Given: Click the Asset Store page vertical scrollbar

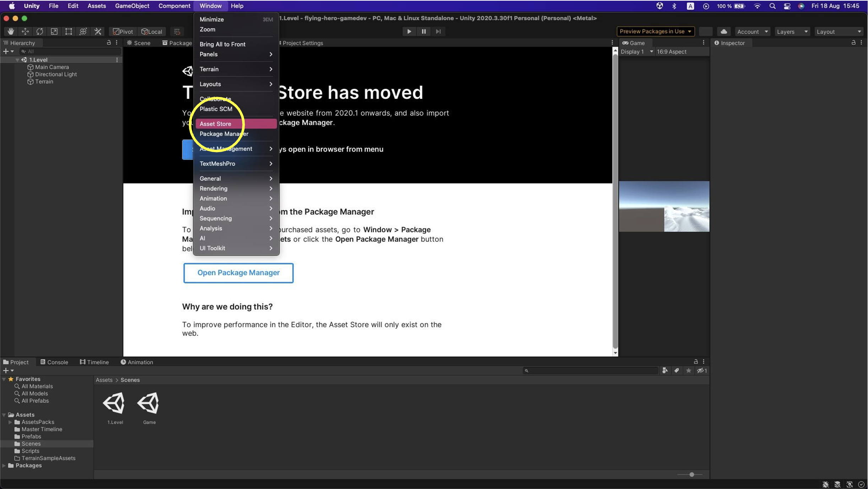Looking at the screenshot, I should [x=615, y=201].
